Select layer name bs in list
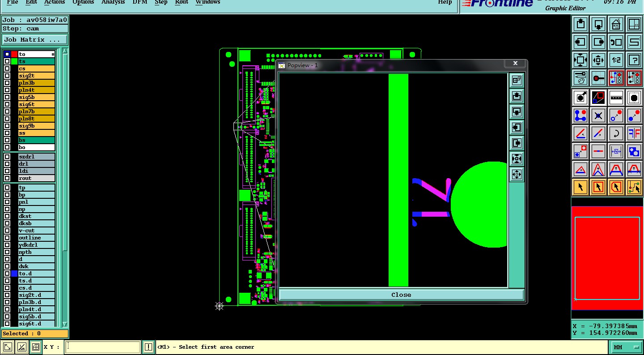The image size is (644, 355). [36, 140]
